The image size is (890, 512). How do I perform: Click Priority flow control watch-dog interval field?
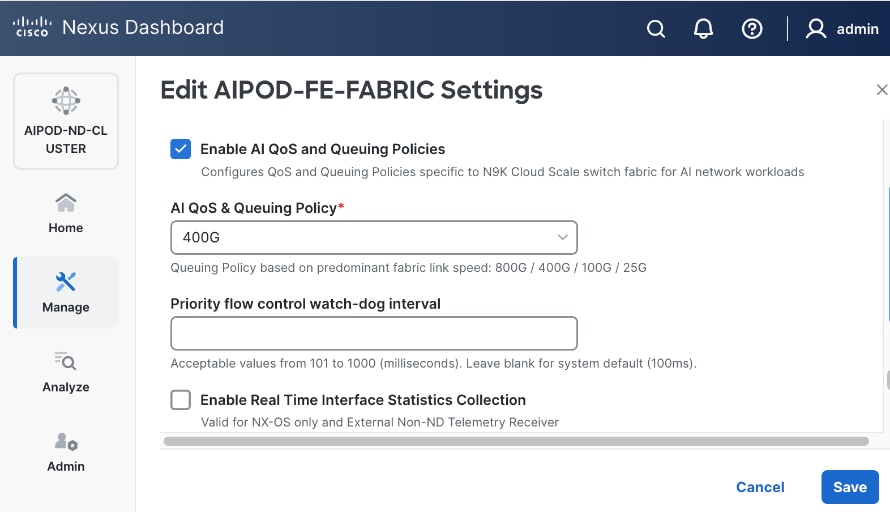pyautogui.click(x=374, y=333)
